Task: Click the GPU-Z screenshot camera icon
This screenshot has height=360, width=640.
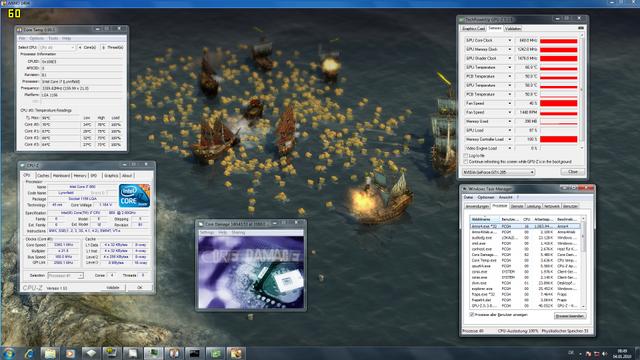Action: (x=581, y=28)
